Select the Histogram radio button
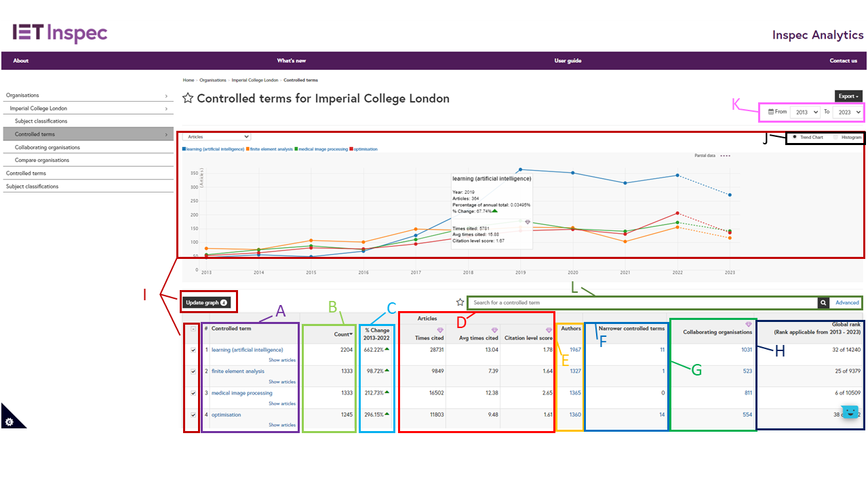The width and height of the screenshot is (868, 488). tap(837, 137)
